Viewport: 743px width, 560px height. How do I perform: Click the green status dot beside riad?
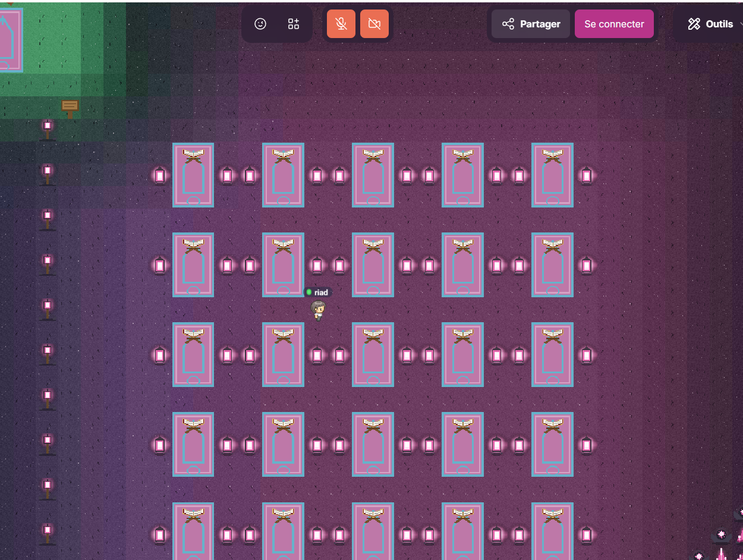[x=309, y=292]
